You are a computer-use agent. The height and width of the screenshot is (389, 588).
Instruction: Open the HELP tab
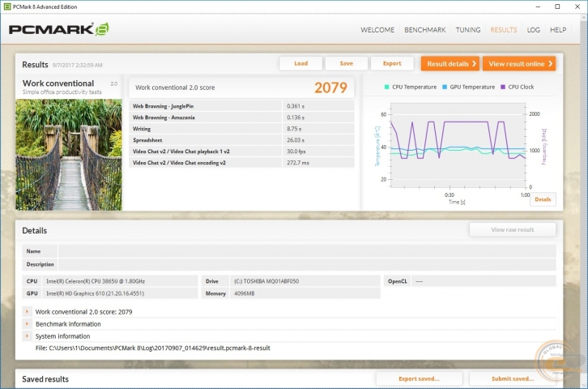[x=558, y=30]
